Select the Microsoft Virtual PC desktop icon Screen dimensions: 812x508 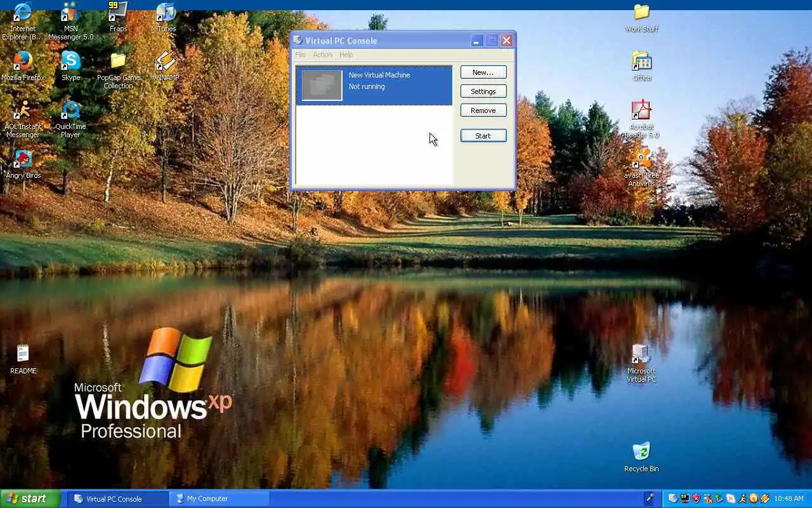tap(641, 363)
